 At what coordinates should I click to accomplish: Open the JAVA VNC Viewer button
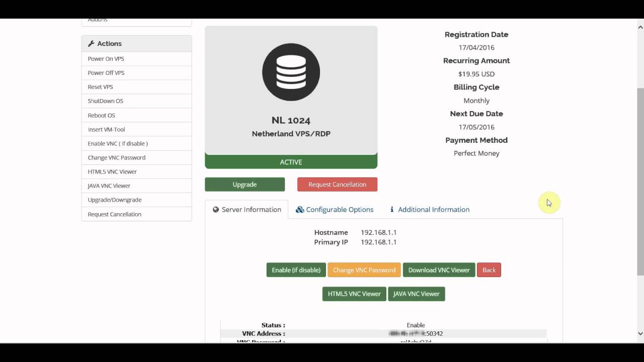pos(416,294)
